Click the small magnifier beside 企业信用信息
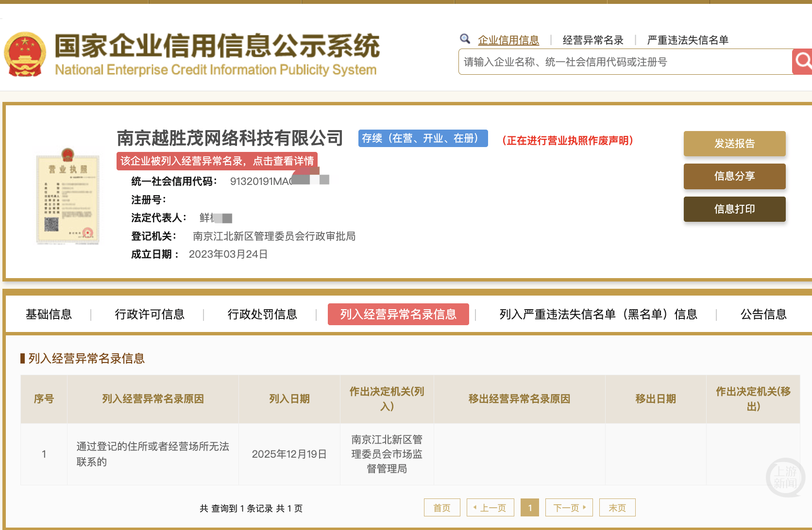This screenshot has height=530, width=812. coord(465,39)
